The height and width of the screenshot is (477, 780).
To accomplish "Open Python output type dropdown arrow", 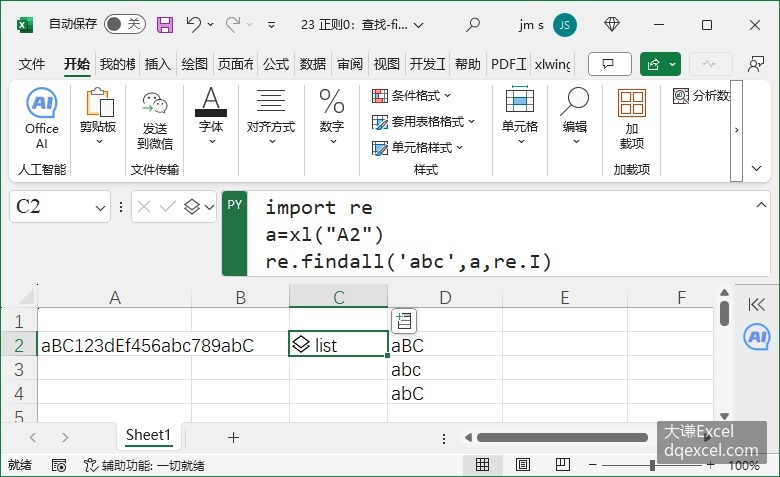I will (209, 207).
